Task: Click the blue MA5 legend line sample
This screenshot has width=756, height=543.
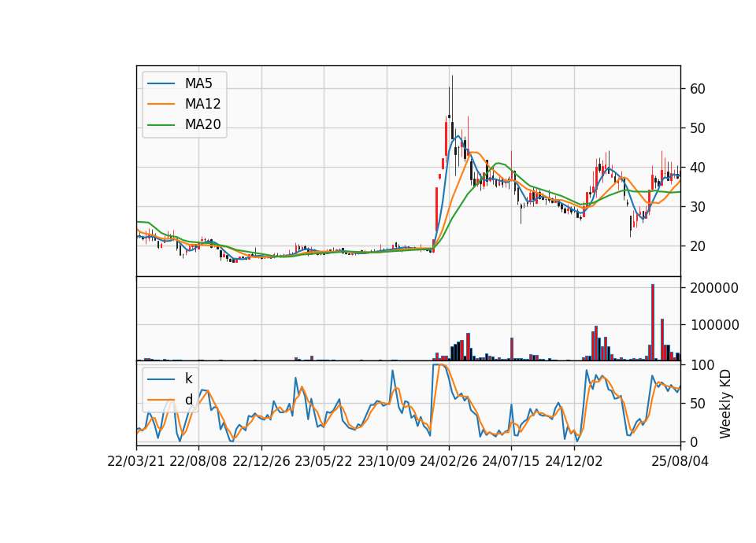Action: [161, 83]
